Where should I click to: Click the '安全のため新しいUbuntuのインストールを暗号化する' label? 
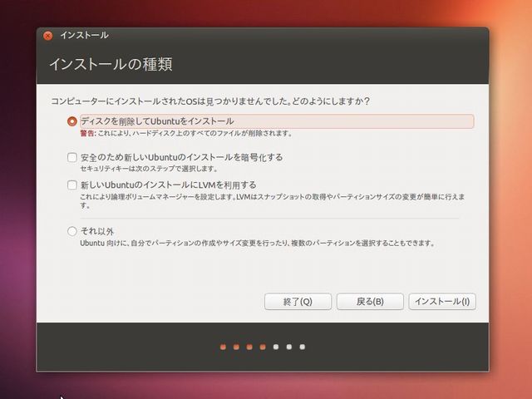(x=181, y=157)
